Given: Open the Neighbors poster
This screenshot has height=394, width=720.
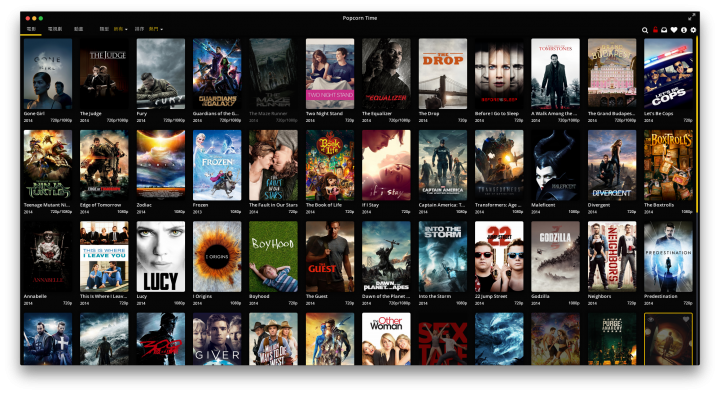Looking at the screenshot, I should pos(612,256).
